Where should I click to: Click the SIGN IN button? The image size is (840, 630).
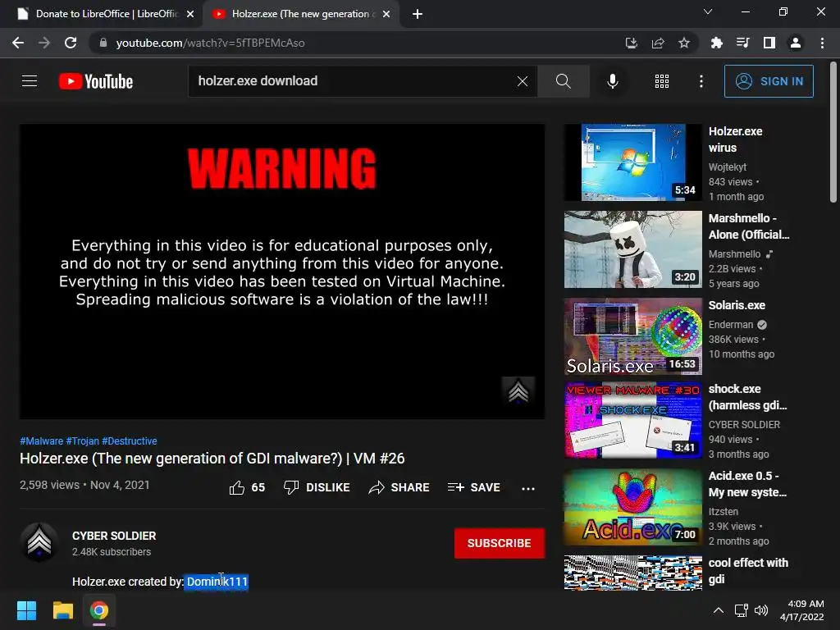[x=769, y=81]
